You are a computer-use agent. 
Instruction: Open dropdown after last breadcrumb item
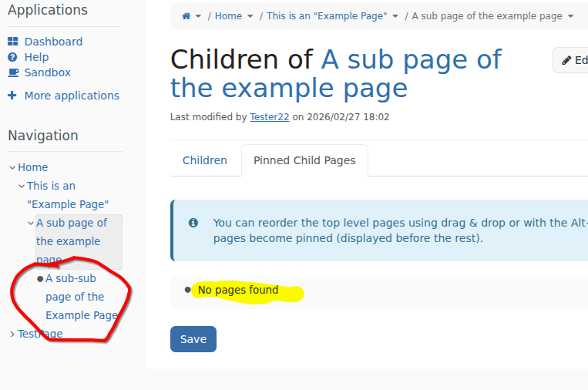(x=570, y=16)
